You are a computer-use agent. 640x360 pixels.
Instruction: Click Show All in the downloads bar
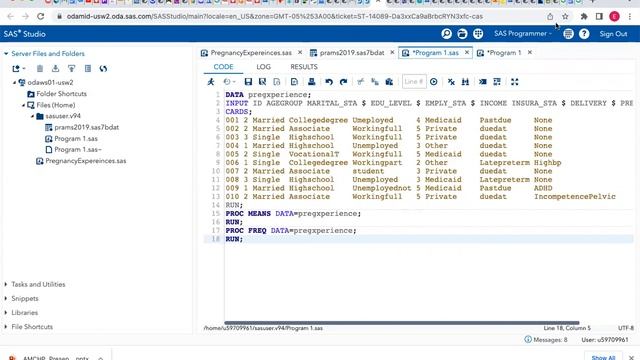click(603, 357)
